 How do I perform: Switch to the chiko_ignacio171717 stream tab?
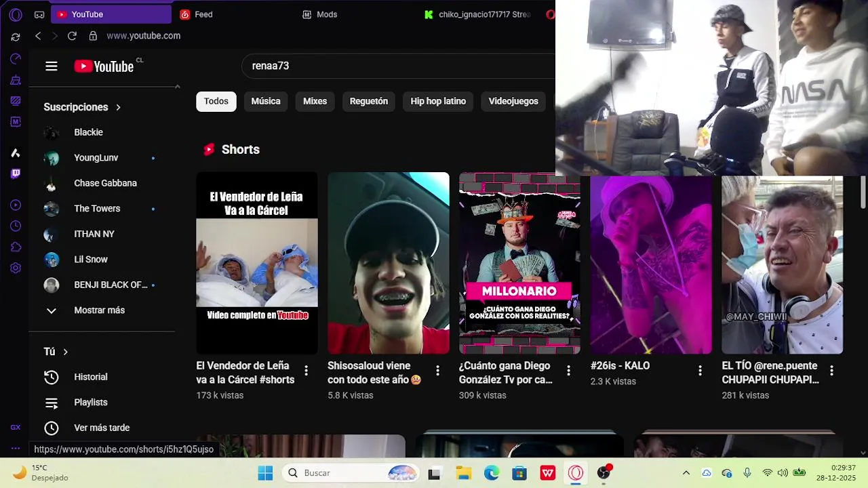pyautogui.click(x=477, y=14)
